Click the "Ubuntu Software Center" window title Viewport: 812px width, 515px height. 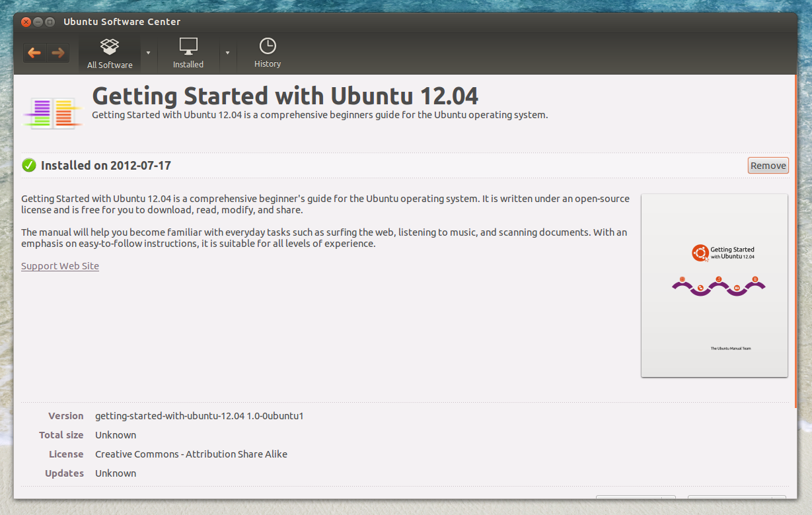pos(122,22)
